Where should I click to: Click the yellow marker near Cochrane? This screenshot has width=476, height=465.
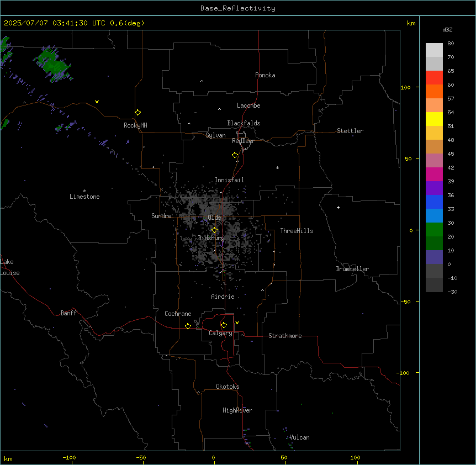pos(188,326)
